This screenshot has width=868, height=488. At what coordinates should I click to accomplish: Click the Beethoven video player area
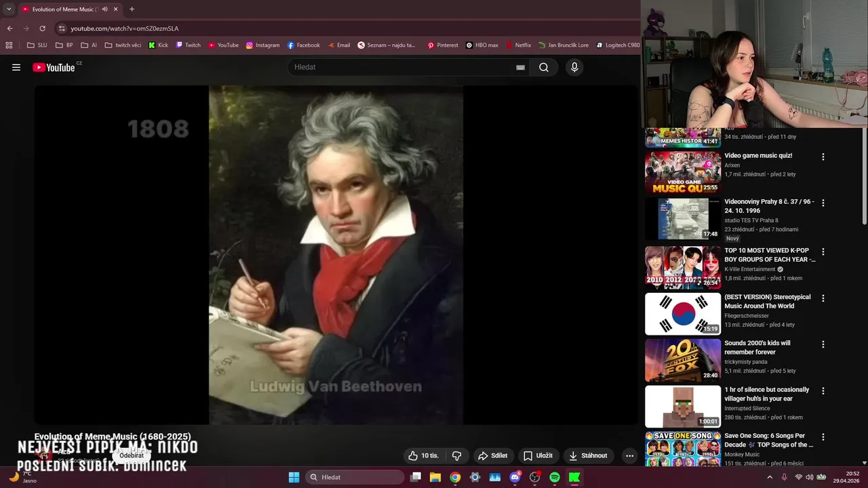(x=336, y=255)
